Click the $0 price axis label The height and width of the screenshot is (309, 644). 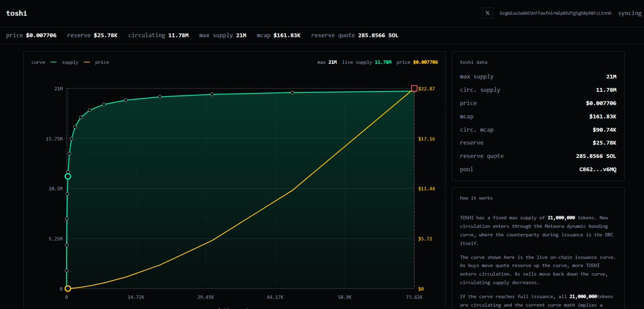(x=422, y=289)
